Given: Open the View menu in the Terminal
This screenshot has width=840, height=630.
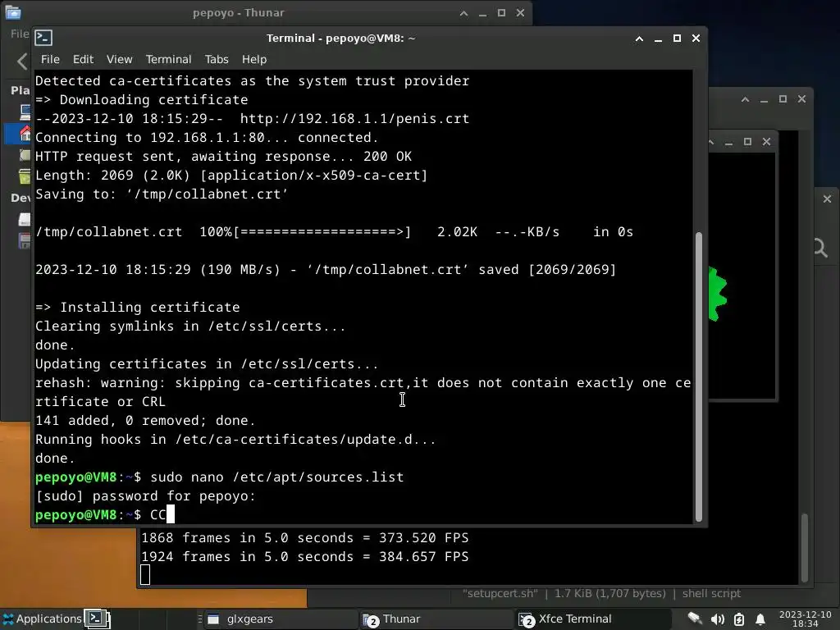Looking at the screenshot, I should pyautogui.click(x=119, y=59).
